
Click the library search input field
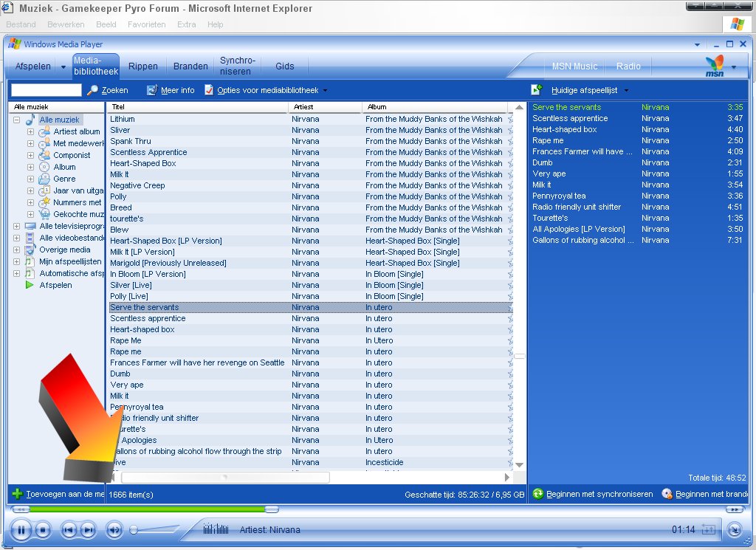[46, 90]
